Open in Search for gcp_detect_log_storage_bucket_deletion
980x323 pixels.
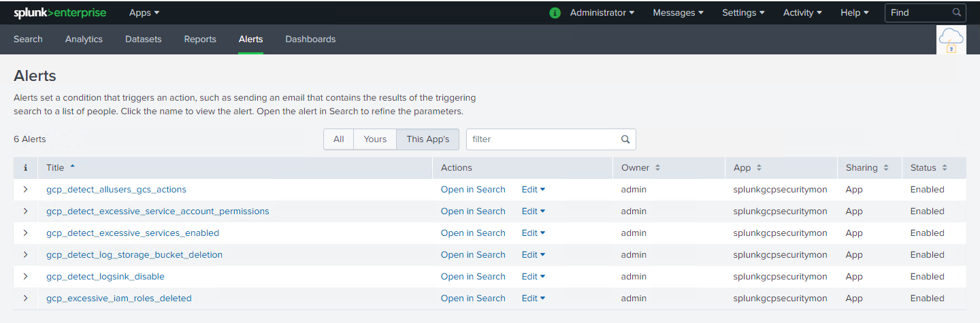[473, 255]
